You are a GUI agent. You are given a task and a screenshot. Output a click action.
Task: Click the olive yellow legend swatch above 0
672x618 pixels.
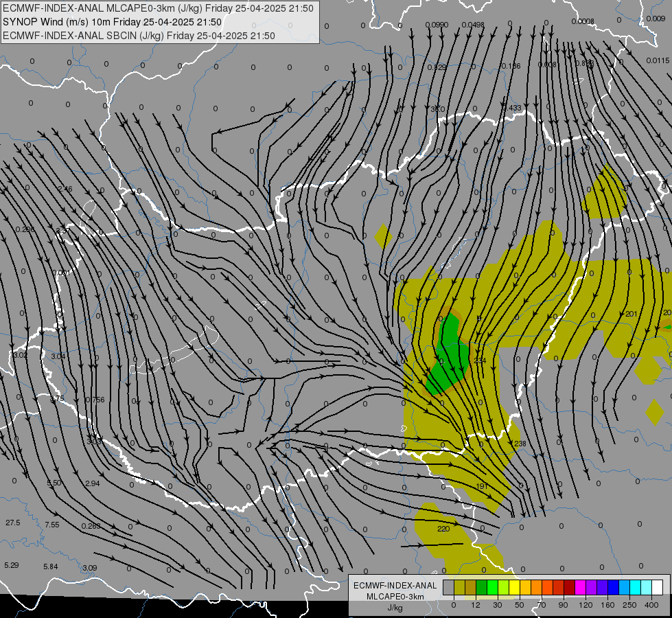(459, 587)
